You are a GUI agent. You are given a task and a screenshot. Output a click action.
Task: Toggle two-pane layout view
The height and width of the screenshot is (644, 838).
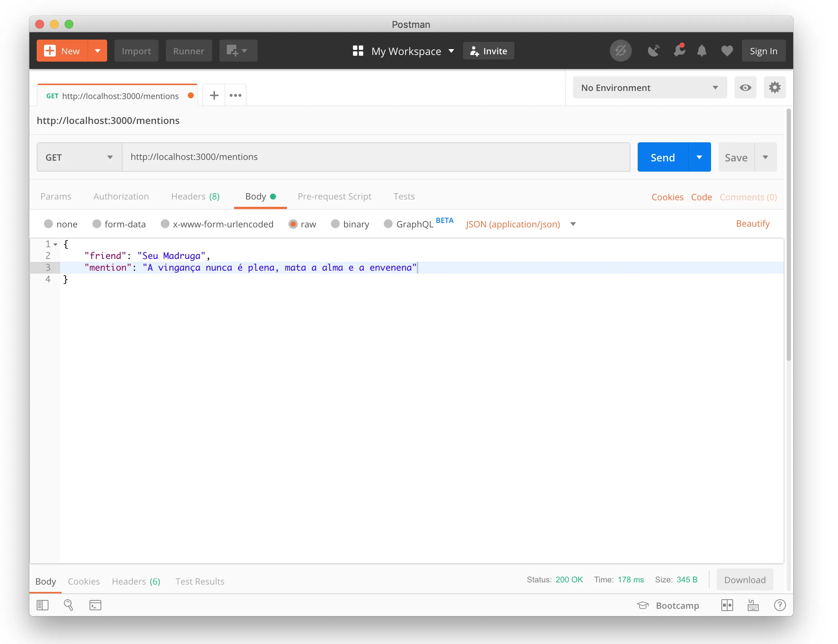point(727,605)
